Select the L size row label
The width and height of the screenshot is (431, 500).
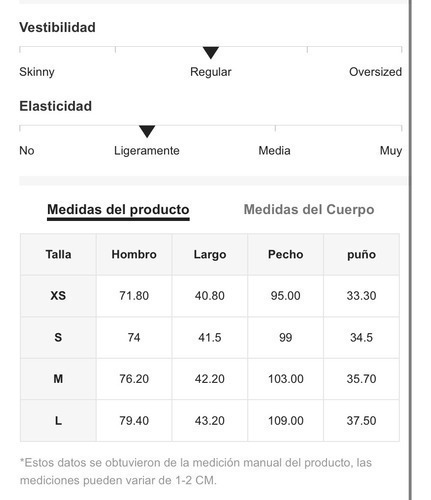[58, 421]
